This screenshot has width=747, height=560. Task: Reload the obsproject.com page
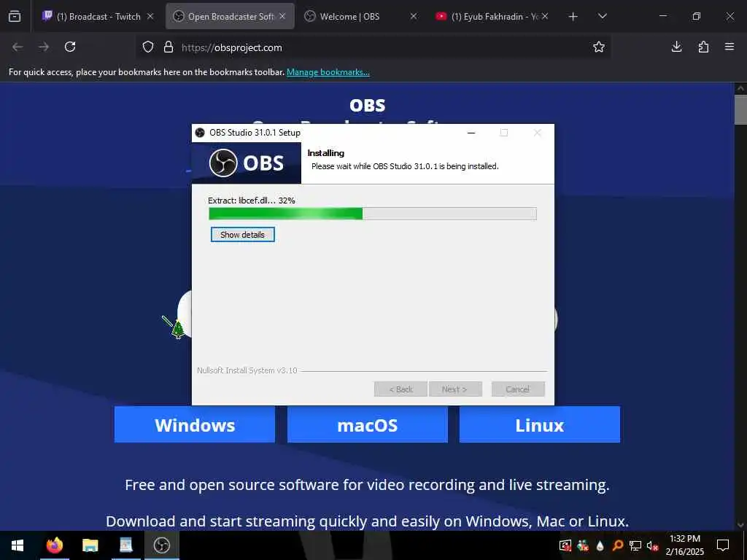[70, 47]
